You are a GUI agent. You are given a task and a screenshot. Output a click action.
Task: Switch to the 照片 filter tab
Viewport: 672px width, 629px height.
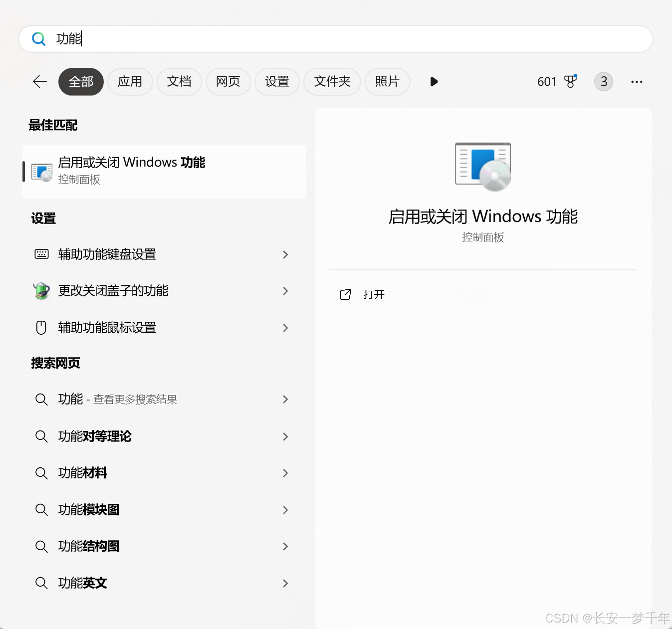pyautogui.click(x=388, y=82)
